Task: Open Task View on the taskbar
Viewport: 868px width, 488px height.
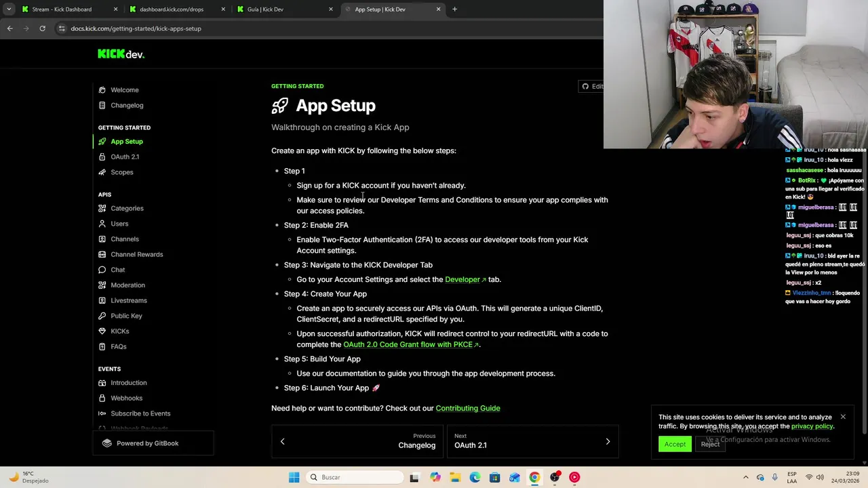Action: pyautogui.click(x=414, y=477)
